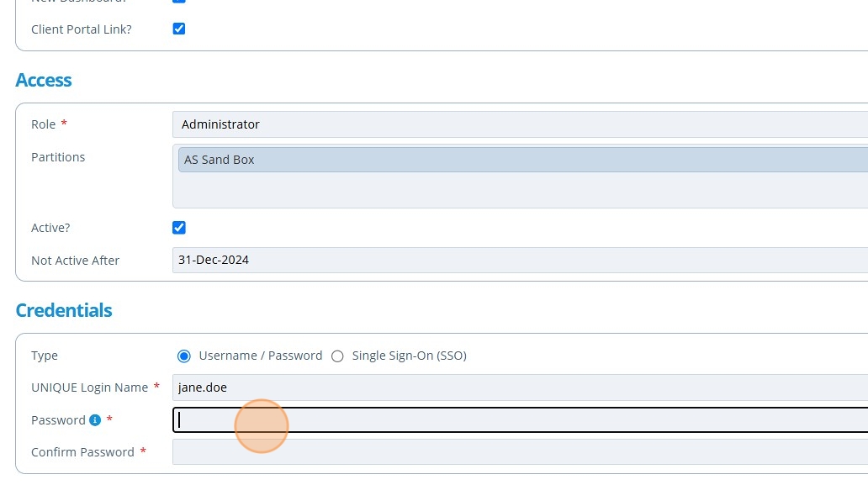
Task: Click the Credentials section heading
Action: (x=64, y=310)
